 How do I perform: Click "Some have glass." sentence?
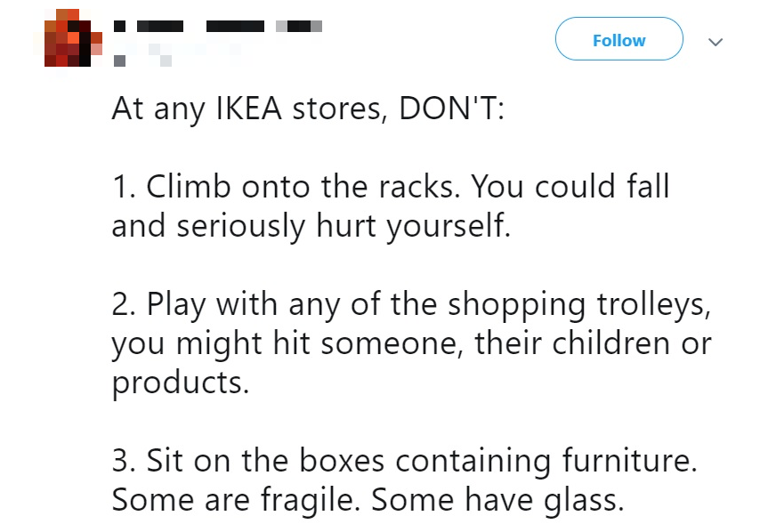tap(497, 501)
